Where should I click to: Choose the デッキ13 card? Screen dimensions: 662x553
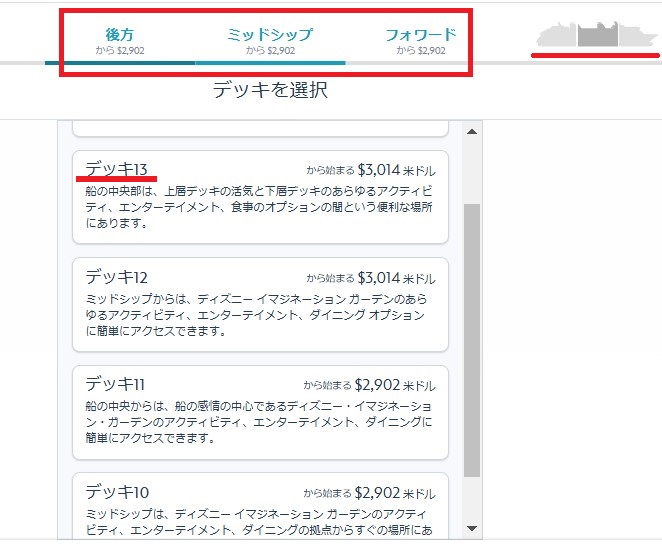260,197
